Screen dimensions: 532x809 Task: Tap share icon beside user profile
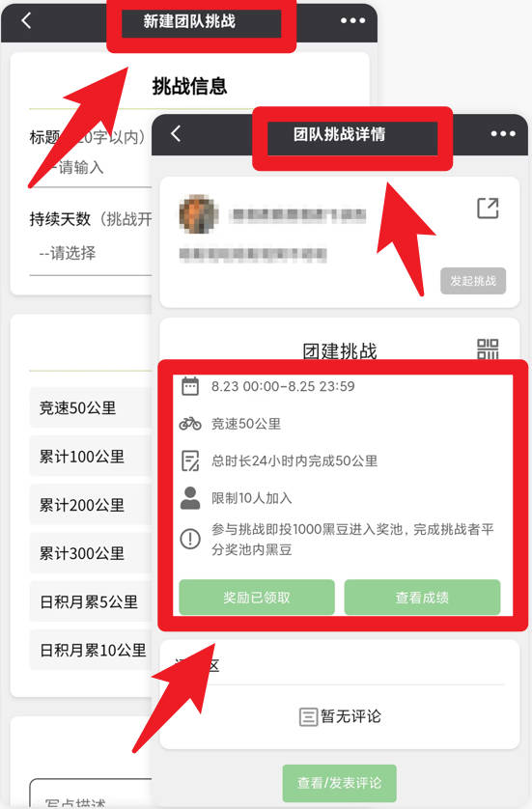tap(488, 208)
